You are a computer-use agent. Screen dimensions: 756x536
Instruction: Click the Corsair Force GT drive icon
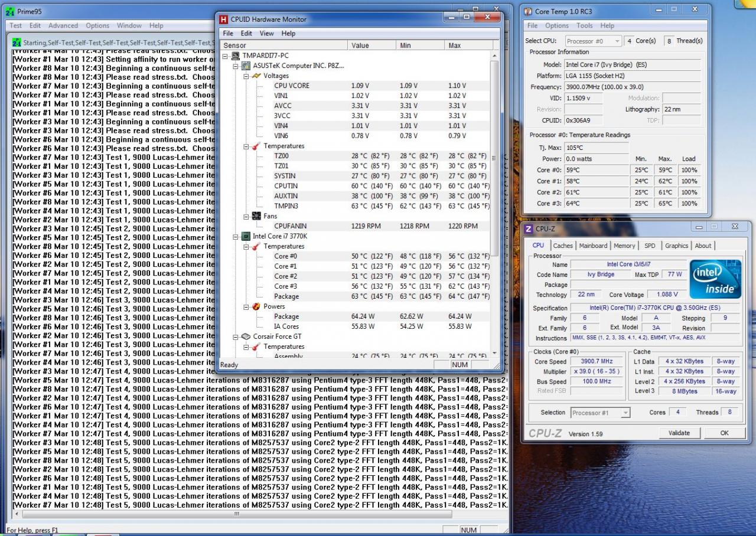pos(246,336)
